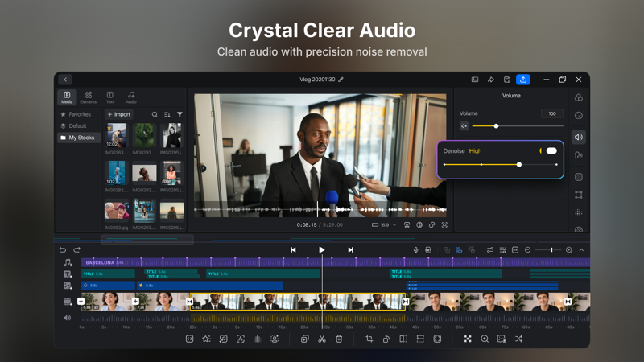Viewport: 644px width, 362px height.
Task: Toggle the Denoise switch
Action: pos(551,151)
